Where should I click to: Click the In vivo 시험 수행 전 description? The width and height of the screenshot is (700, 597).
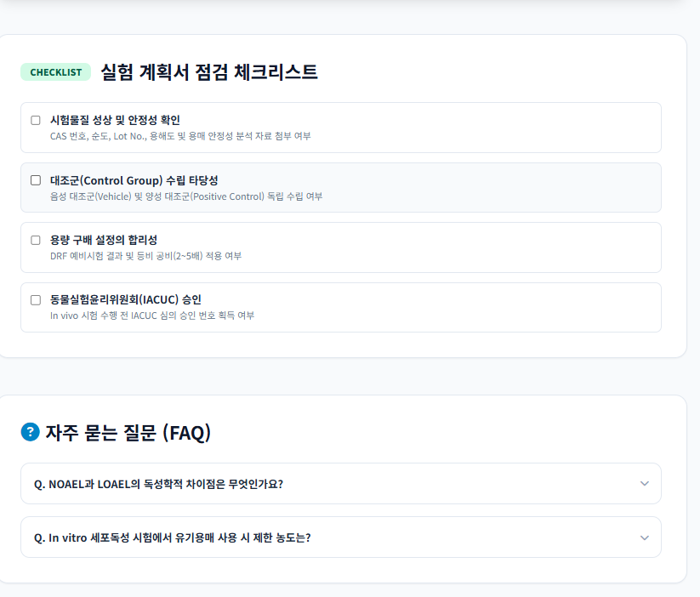coord(152,316)
